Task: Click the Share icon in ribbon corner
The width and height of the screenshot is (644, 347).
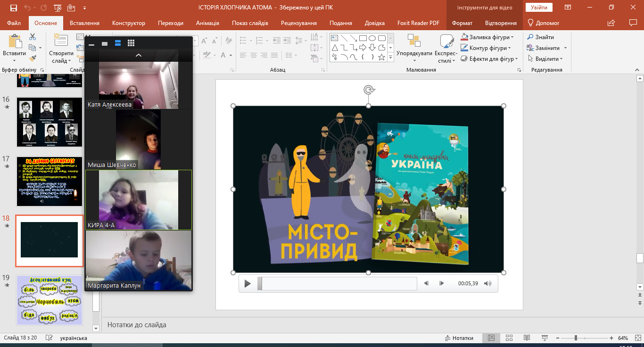Action: [611, 23]
